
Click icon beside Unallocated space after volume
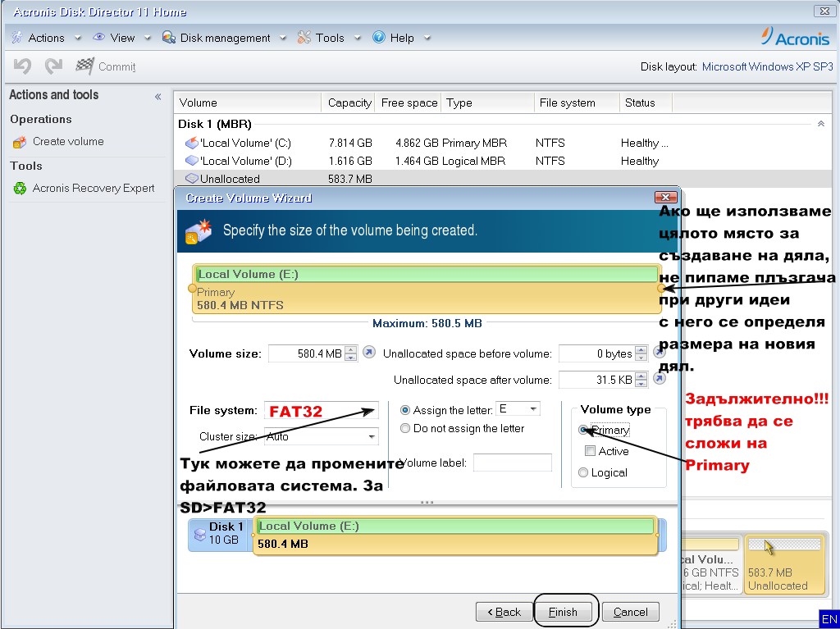[x=659, y=380]
